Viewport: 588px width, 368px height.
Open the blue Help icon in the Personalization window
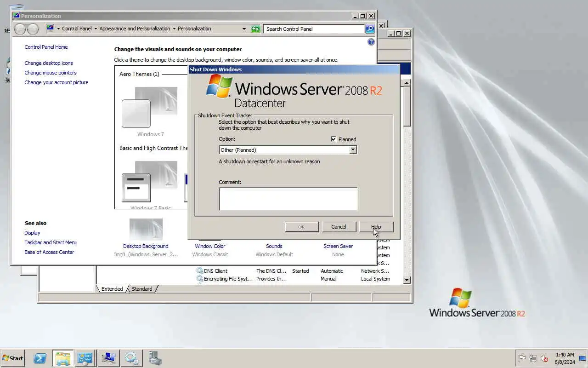[371, 42]
